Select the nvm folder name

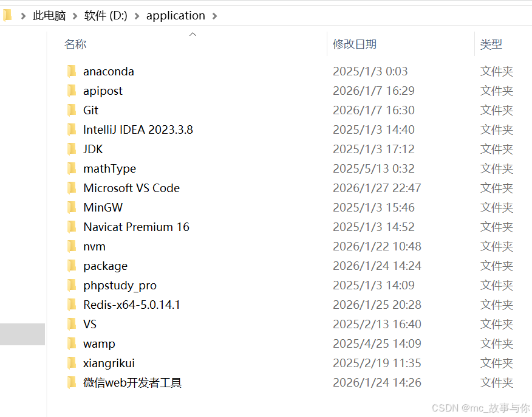click(94, 246)
